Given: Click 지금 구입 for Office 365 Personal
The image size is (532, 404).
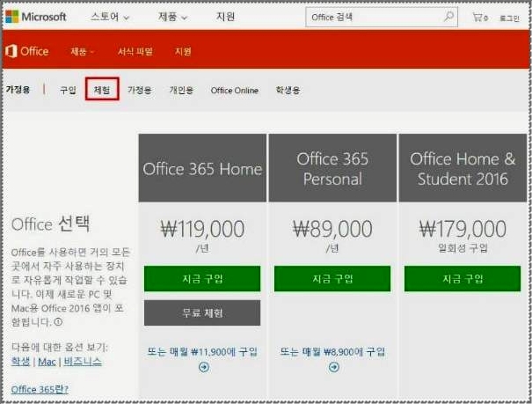Looking at the screenshot, I should coord(332,279).
